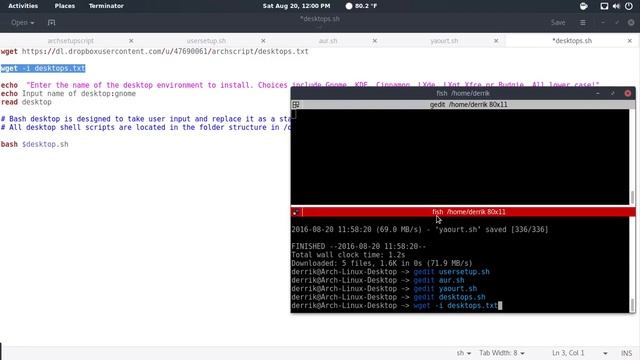Click the grouping icon on red fish pane titlebar
Screen dimensions: 640x360
click(x=296, y=212)
